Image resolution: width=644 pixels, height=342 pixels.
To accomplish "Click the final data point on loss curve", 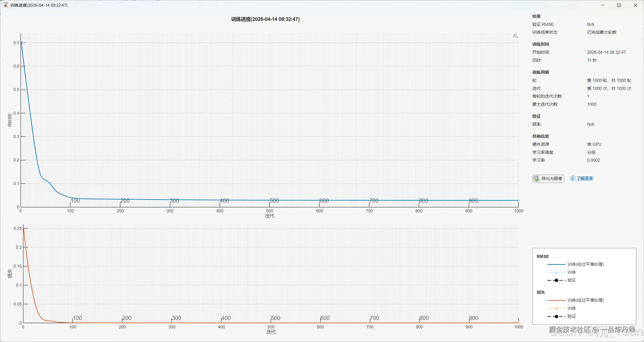I will (x=519, y=323).
